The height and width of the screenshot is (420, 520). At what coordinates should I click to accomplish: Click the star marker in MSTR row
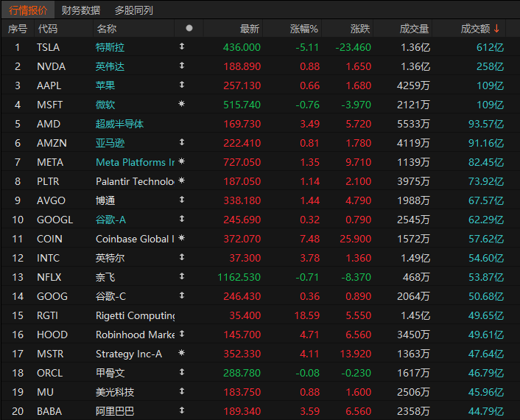181,353
